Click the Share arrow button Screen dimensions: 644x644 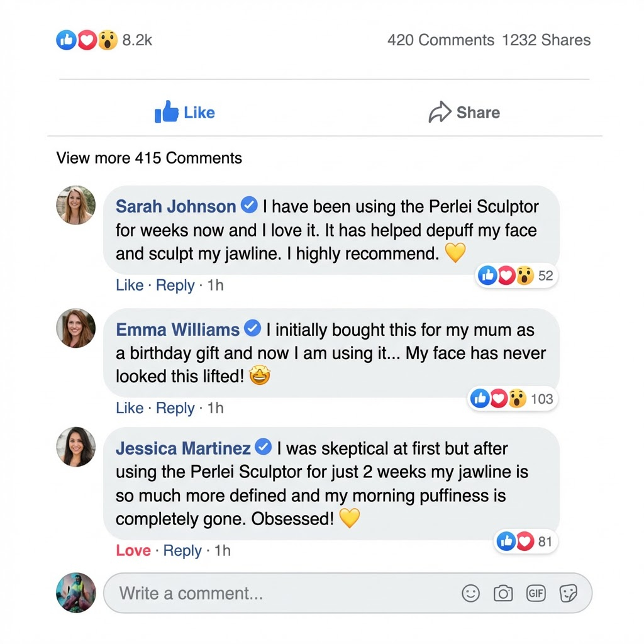(x=464, y=113)
